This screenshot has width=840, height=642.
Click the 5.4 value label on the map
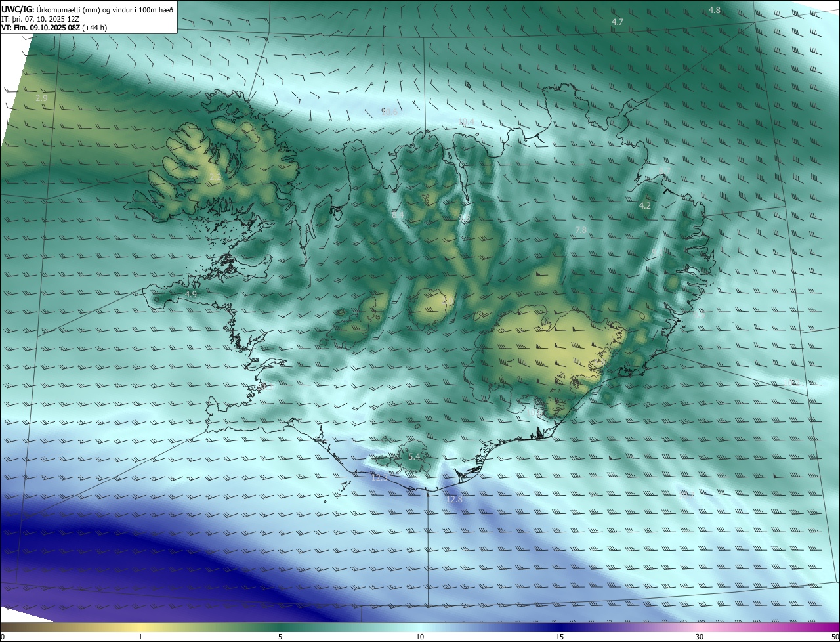pos(414,456)
